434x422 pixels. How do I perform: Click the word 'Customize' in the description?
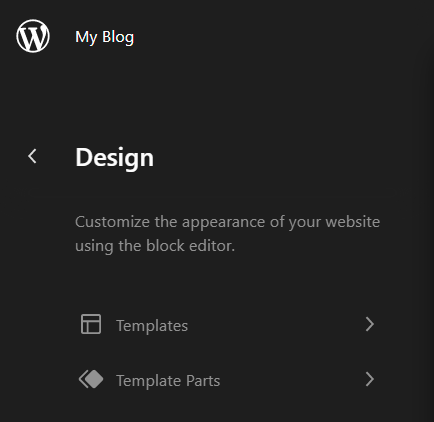pyautogui.click(x=112, y=222)
